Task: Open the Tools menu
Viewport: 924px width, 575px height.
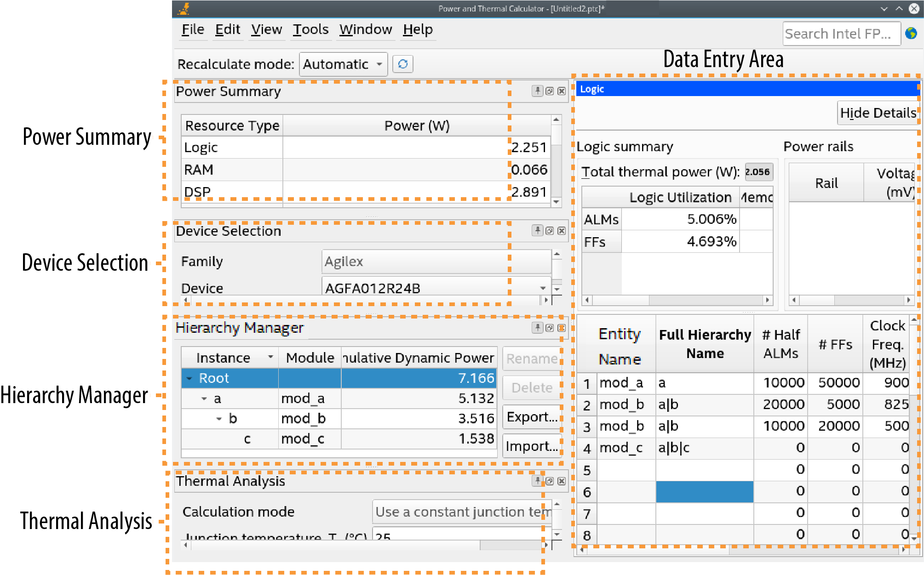Action: tap(310, 29)
